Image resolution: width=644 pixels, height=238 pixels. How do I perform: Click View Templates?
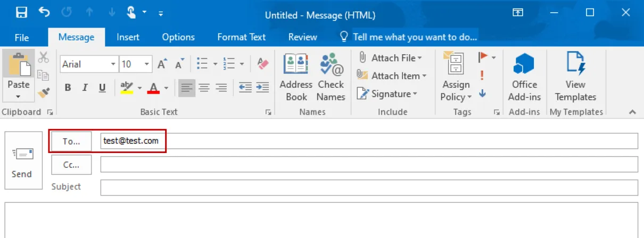pos(575,77)
